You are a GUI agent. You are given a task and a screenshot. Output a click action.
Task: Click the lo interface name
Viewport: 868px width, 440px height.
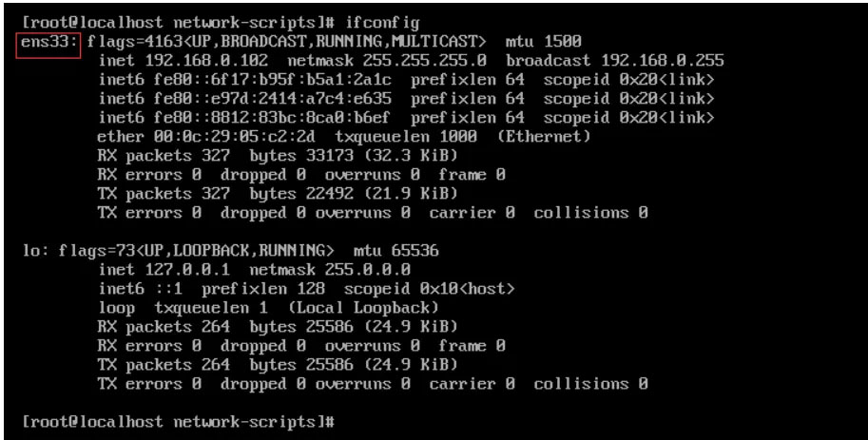tap(33, 251)
